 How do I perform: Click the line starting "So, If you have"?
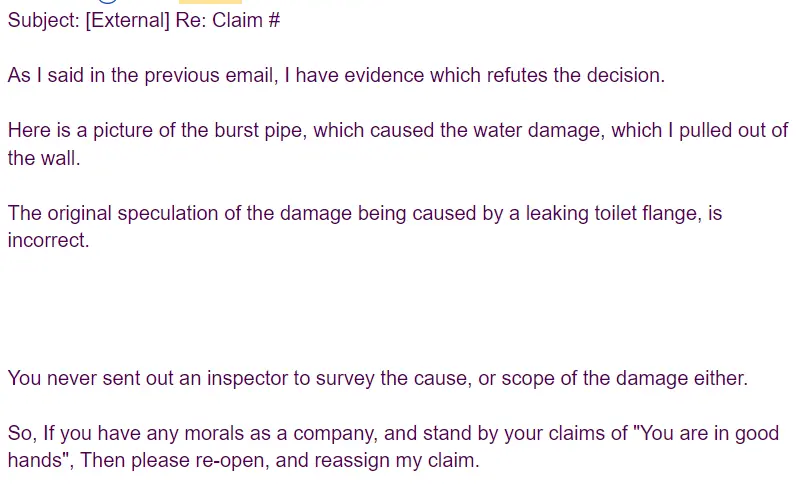tap(392, 435)
